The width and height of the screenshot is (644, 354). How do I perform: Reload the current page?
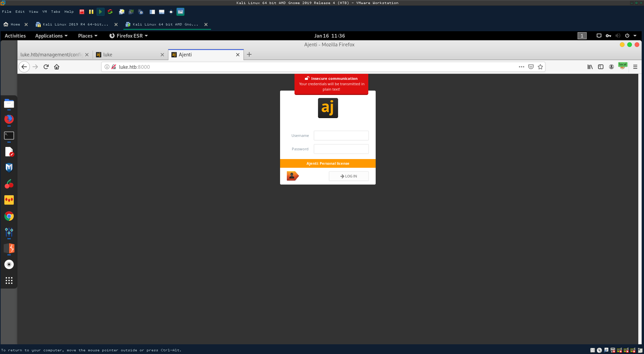coord(46,67)
